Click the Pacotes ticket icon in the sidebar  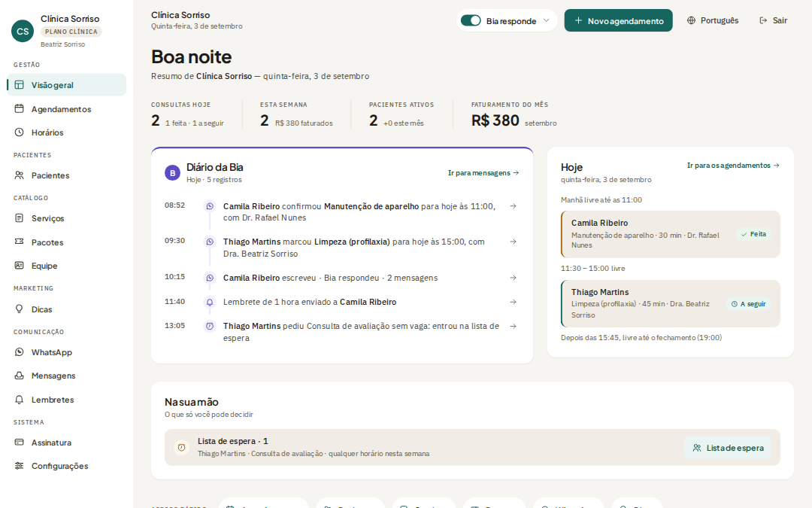(19, 242)
